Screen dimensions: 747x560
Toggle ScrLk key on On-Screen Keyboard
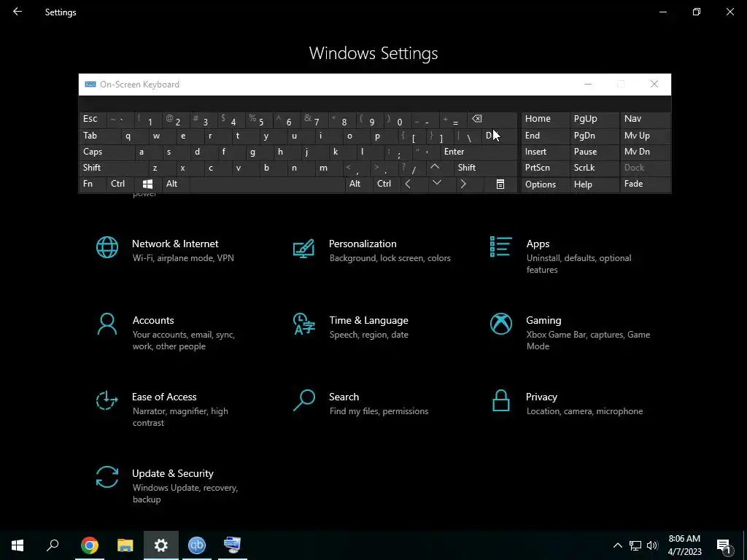[x=594, y=168]
